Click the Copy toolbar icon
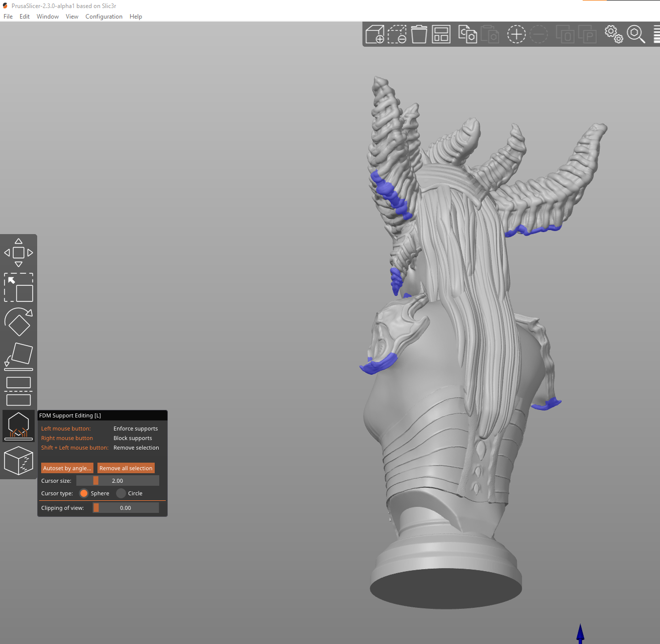The width and height of the screenshot is (660, 644). (468, 34)
